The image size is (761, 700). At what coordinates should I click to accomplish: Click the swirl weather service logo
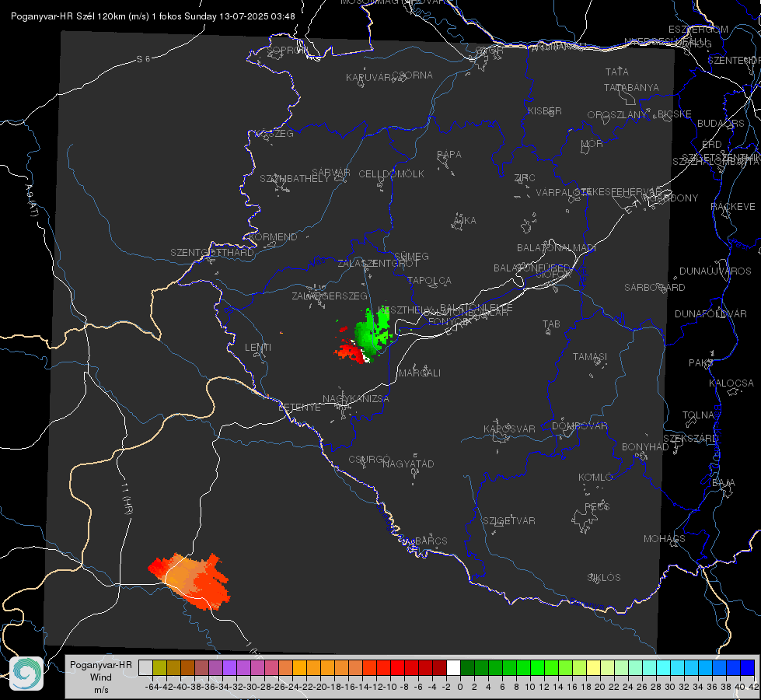coord(26,674)
